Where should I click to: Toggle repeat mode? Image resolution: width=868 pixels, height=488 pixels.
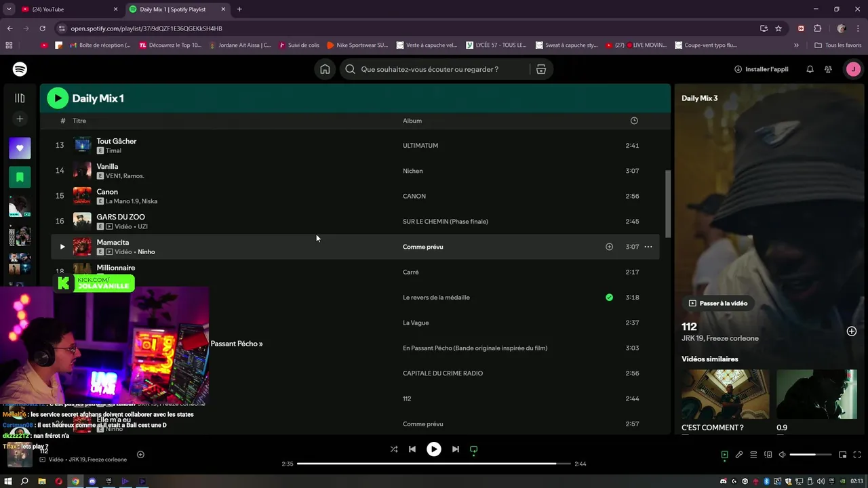(474, 449)
